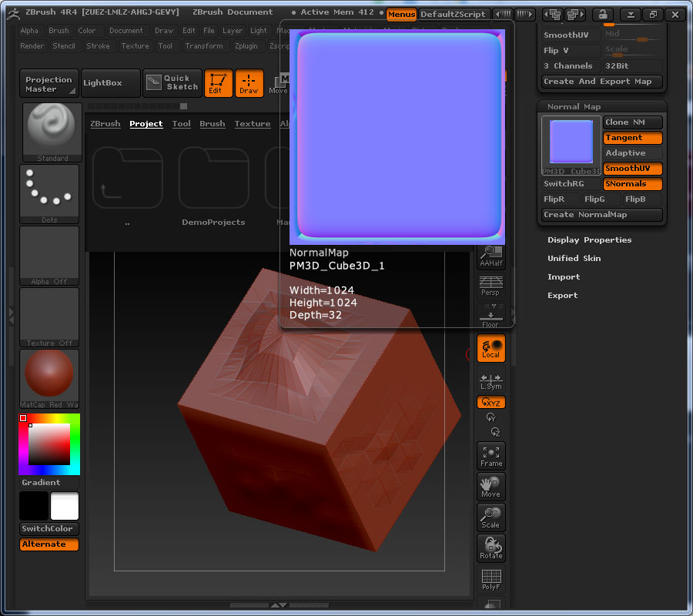The width and height of the screenshot is (693, 616).
Task: Click the SwitchColor button
Action: (49, 529)
